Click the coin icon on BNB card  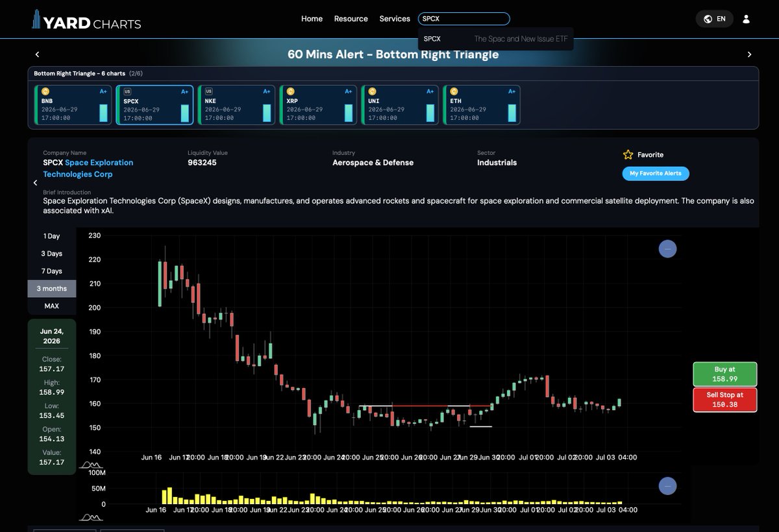45,91
